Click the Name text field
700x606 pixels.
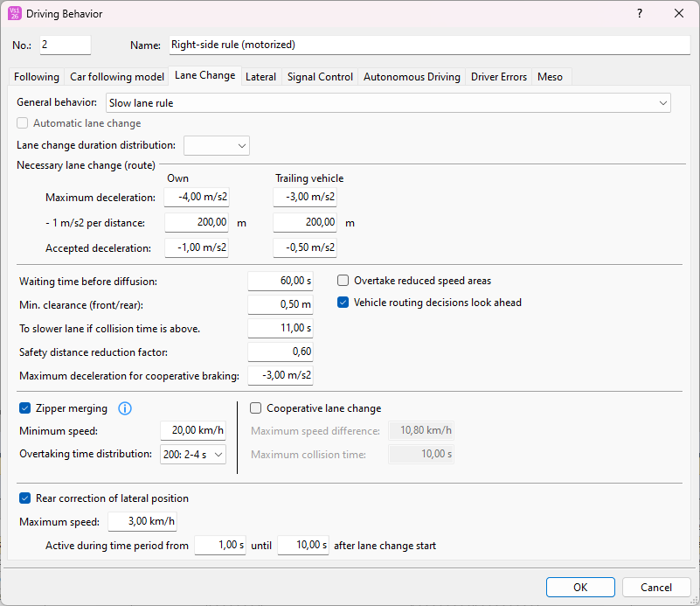click(x=428, y=45)
